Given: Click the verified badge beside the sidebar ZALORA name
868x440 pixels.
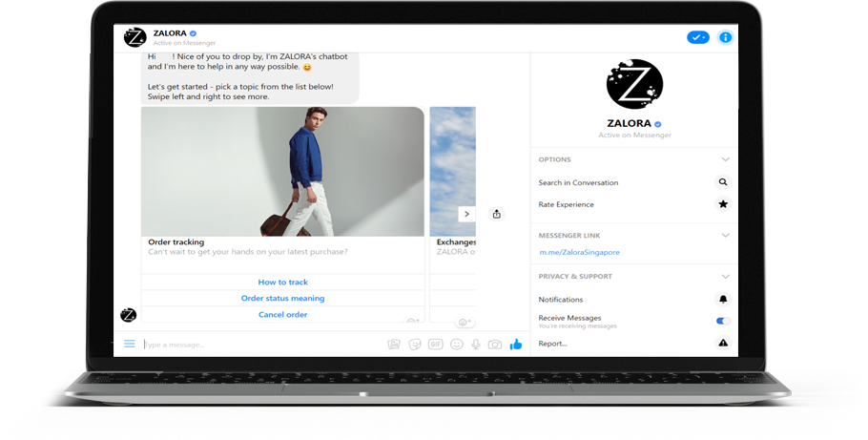Looking at the screenshot, I should pos(657,124).
